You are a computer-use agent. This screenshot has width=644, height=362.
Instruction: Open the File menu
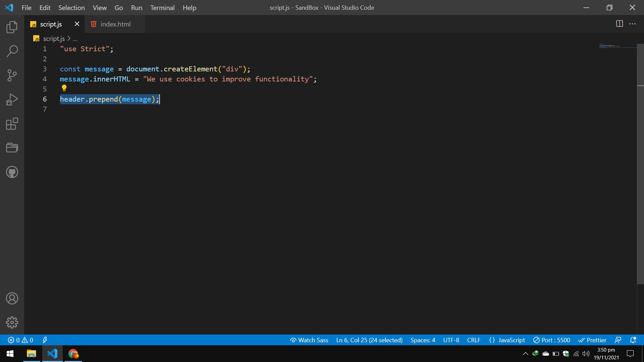coord(26,8)
